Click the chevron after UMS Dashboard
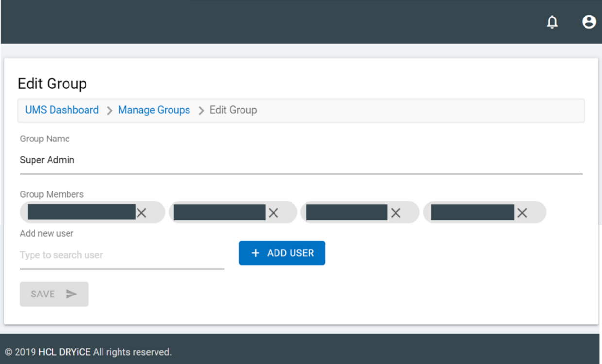Screen dimensions: 602x364 click(109, 111)
